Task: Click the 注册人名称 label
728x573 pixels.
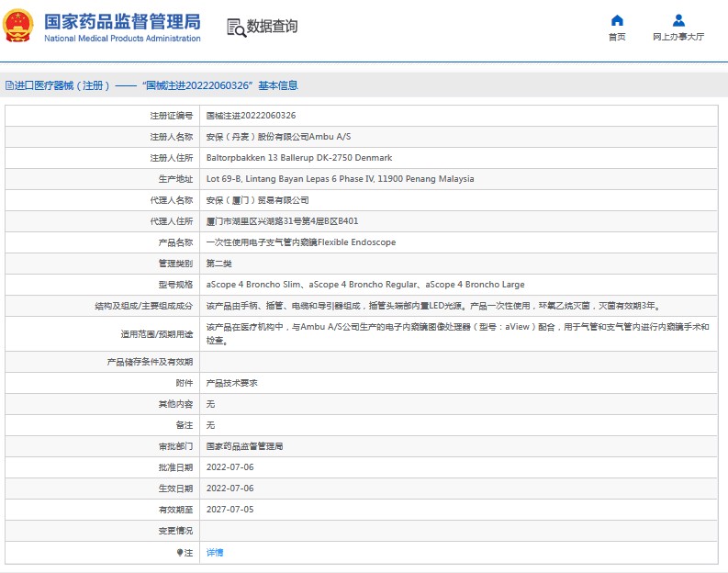Action: [x=172, y=137]
